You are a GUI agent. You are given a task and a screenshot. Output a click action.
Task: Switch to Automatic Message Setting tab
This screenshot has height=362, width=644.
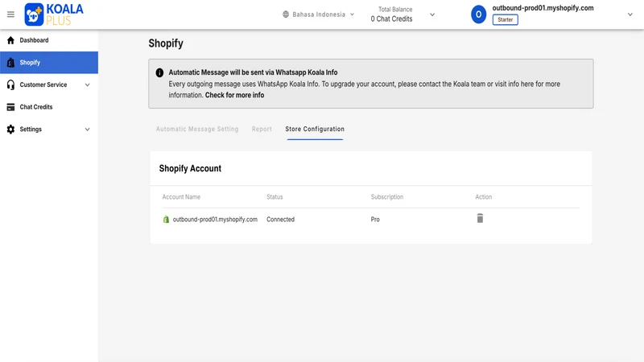click(197, 129)
